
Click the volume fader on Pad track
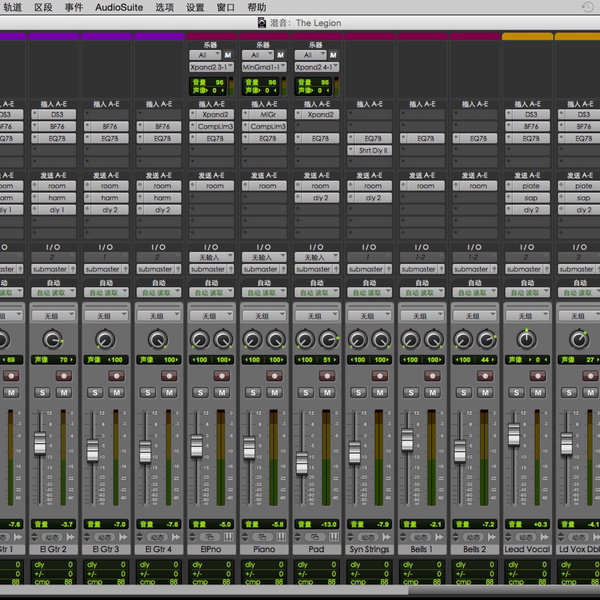click(x=302, y=461)
